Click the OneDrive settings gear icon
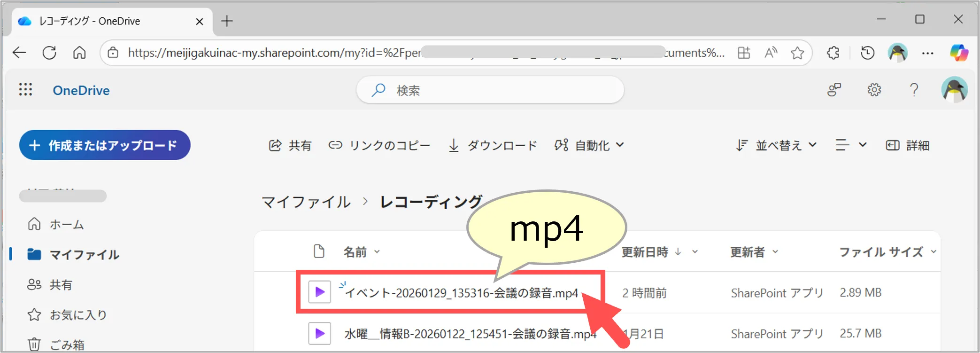This screenshot has height=353, width=980. (874, 90)
